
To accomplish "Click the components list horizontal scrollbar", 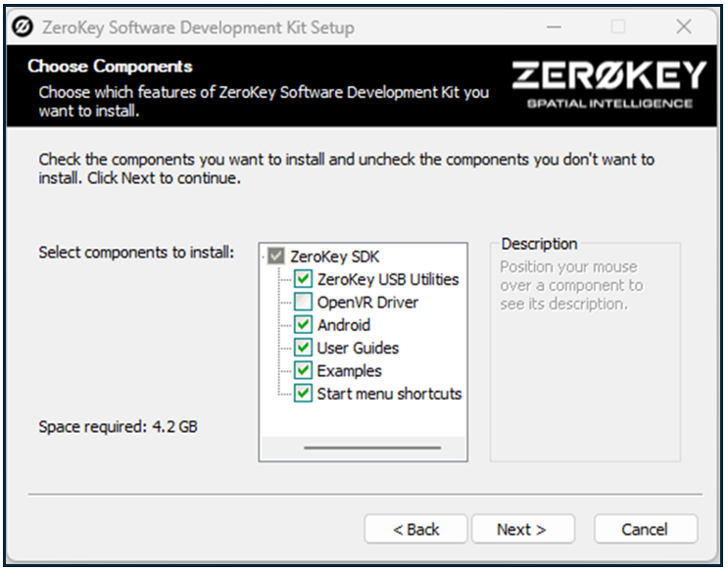I will 372,449.
